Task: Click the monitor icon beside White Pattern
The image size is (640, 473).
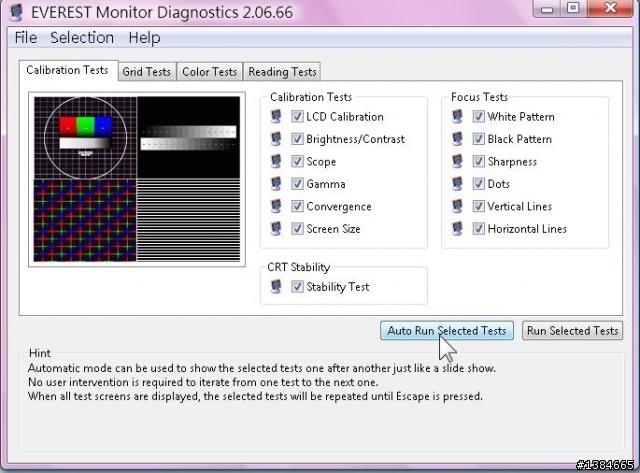Action: pos(458,116)
